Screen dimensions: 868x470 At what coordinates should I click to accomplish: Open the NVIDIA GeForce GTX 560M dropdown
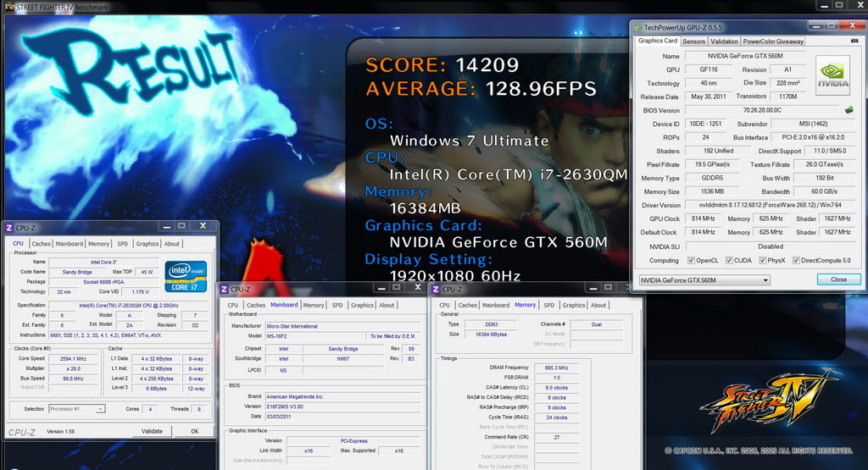704,280
